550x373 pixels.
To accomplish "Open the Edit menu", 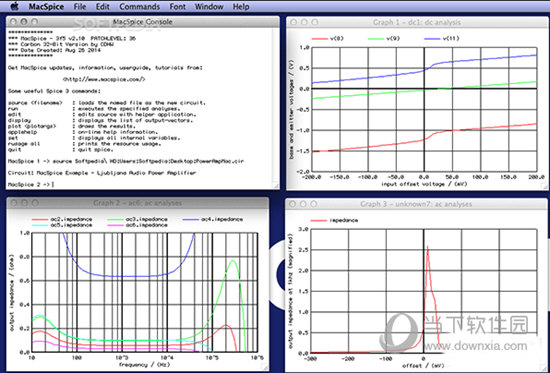I will [102, 7].
